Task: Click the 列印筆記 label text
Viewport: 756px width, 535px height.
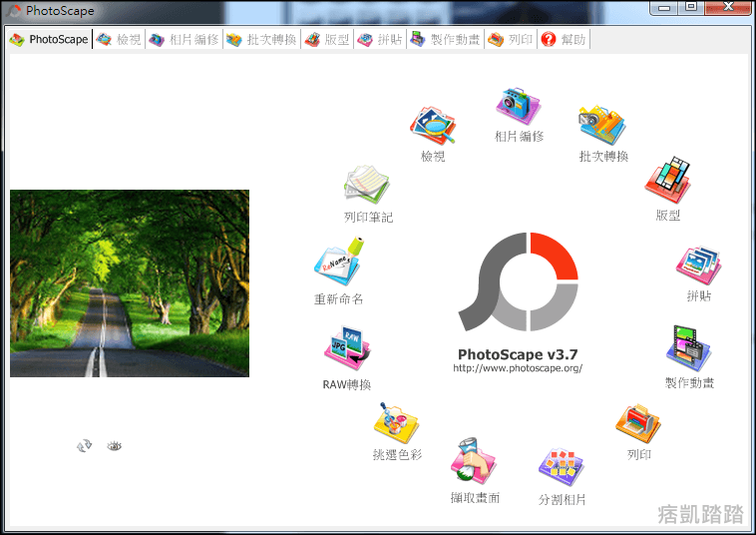Action: (368, 217)
